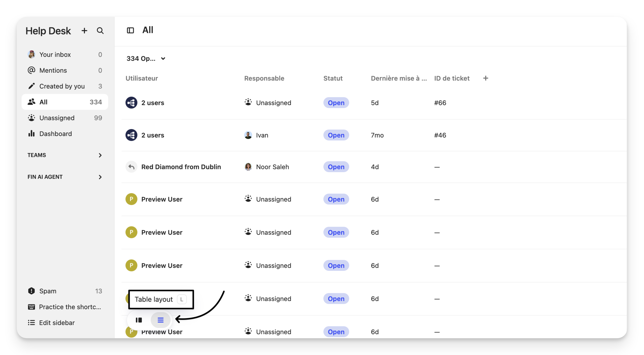This screenshot has height=355, width=644.
Task: Click the Statut column header
Action: [333, 78]
